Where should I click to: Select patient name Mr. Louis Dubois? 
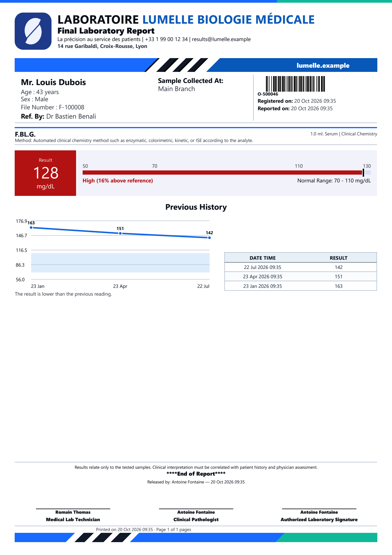coord(53,82)
